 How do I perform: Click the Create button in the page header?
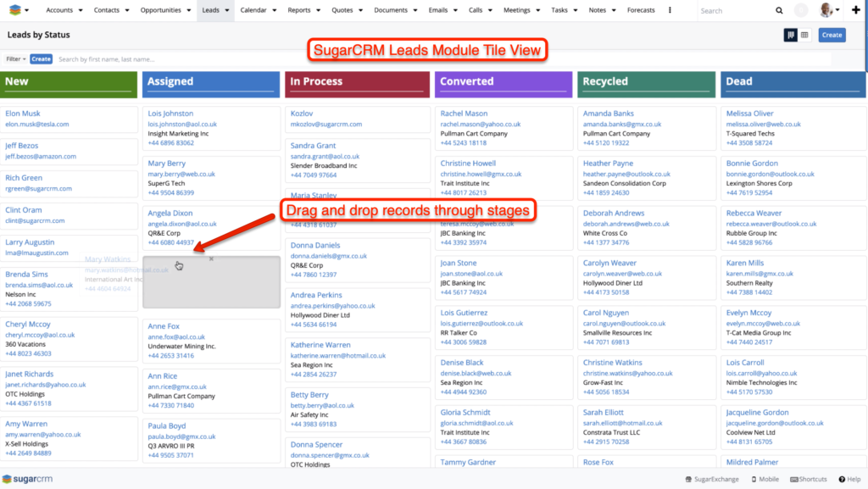(x=832, y=35)
